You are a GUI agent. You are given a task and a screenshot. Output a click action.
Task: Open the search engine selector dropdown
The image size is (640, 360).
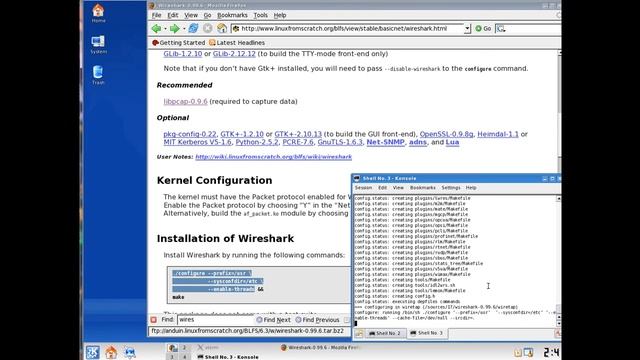click(x=501, y=29)
